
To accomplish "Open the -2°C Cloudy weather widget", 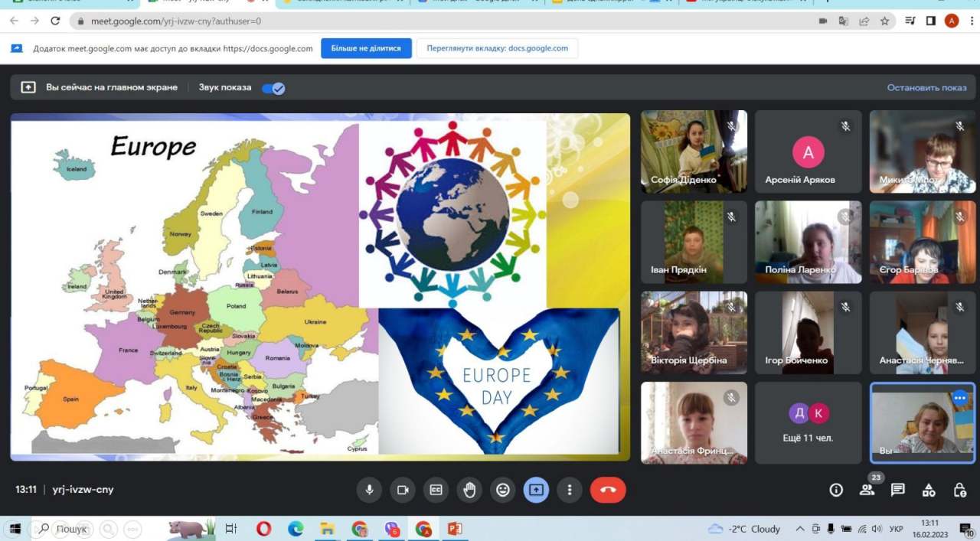I will click(744, 529).
